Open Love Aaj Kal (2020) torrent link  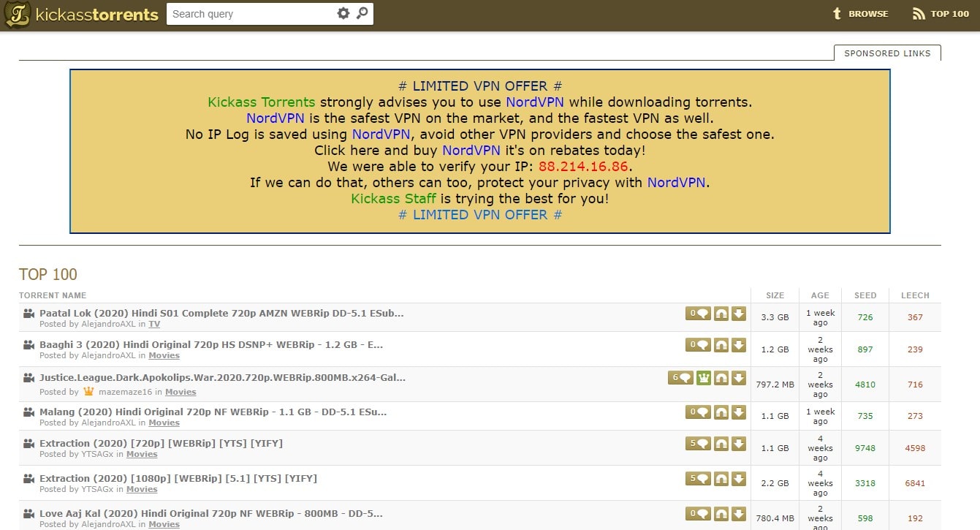(211, 513)
